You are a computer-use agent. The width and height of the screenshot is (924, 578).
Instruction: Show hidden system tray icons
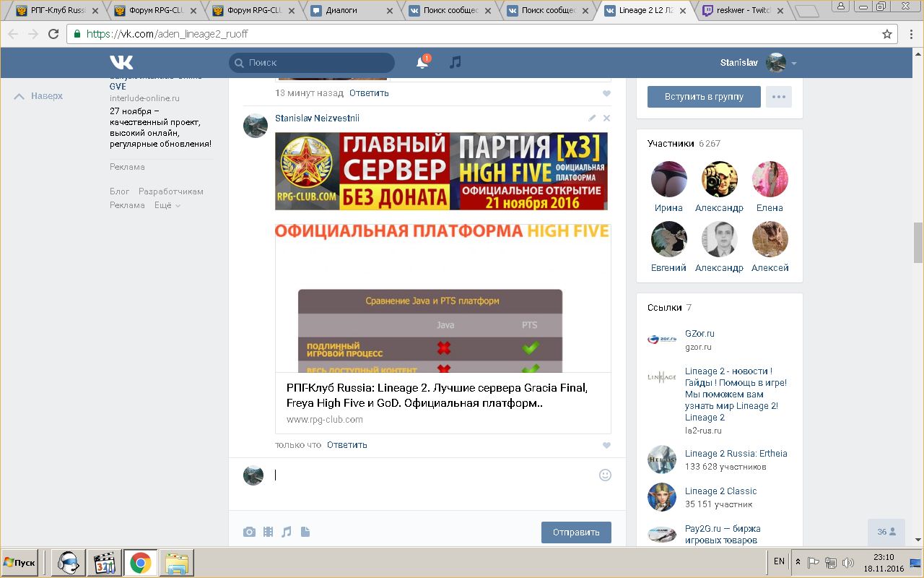click(798, 562)
